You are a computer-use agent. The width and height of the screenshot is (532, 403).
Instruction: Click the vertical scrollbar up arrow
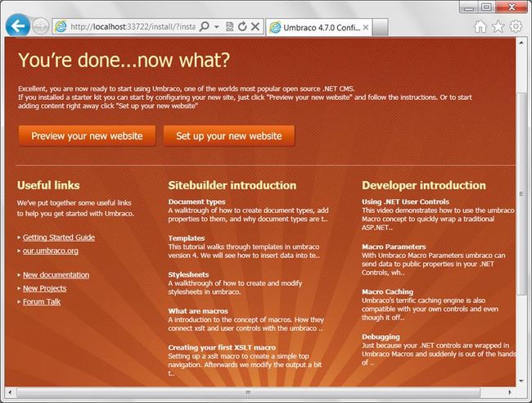coord(521,43)
